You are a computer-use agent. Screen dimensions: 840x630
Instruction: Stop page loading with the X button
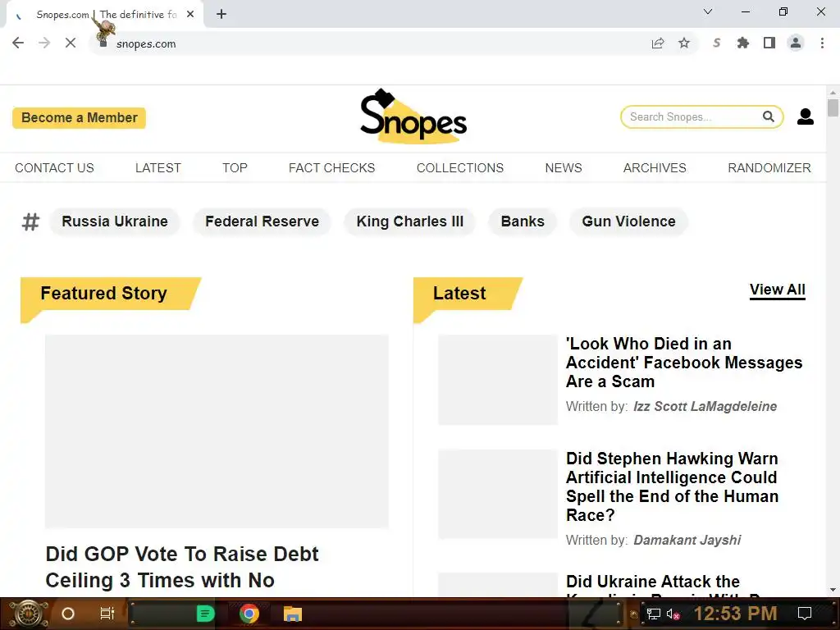(71, 43)
